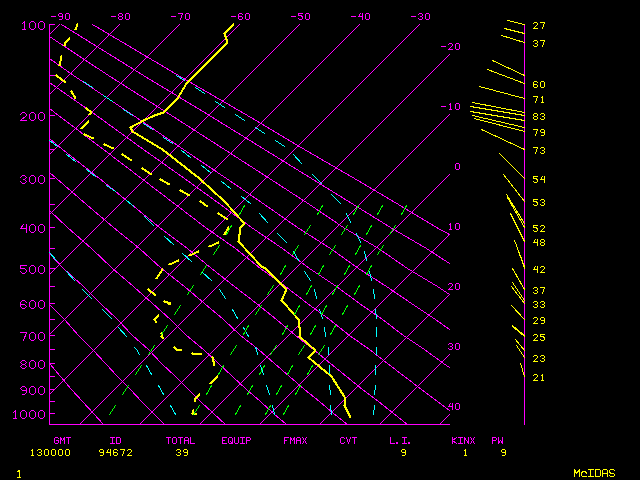This screenshot has width=640, height=480.
Task: Select the 40 isotherm label on right side
Action: 454,407
